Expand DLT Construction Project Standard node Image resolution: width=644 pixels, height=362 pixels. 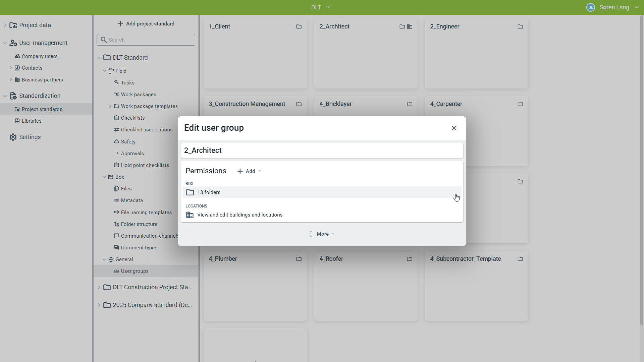(99, 287)
